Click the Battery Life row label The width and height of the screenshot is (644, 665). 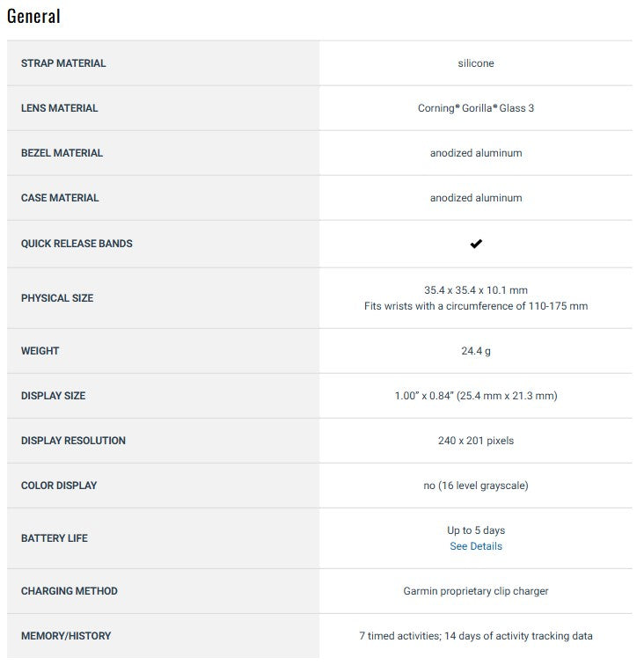point(55,538)
